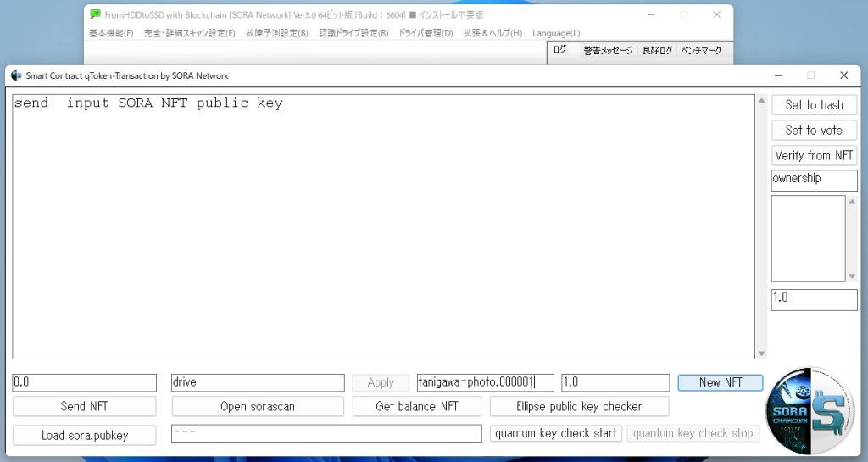Close the FromHDDtoSSD background window

coord(716,15)
